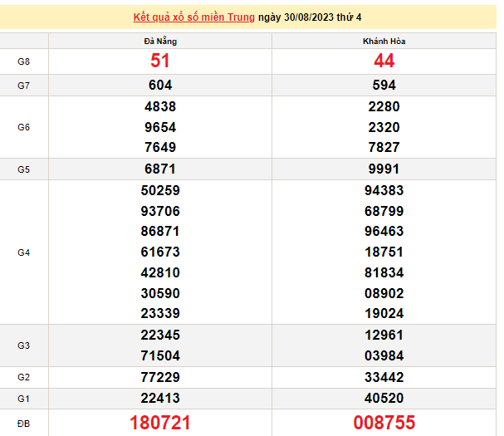
Task: Select the G7 number 594
Action: coord(384,85)
